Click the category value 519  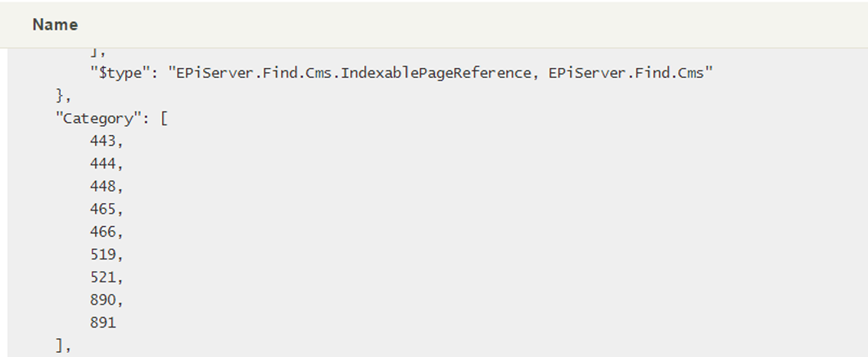pos(104,254)
